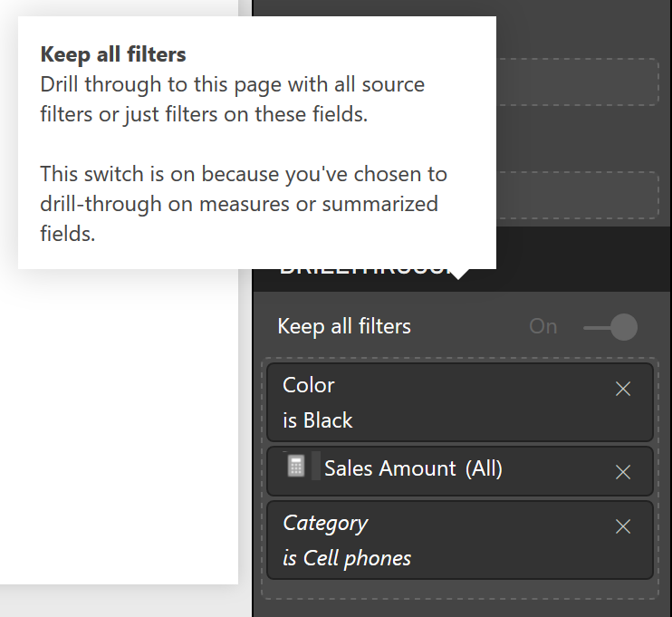
Task: Click the topmost empty dashed field well
Action: (577, 82)
